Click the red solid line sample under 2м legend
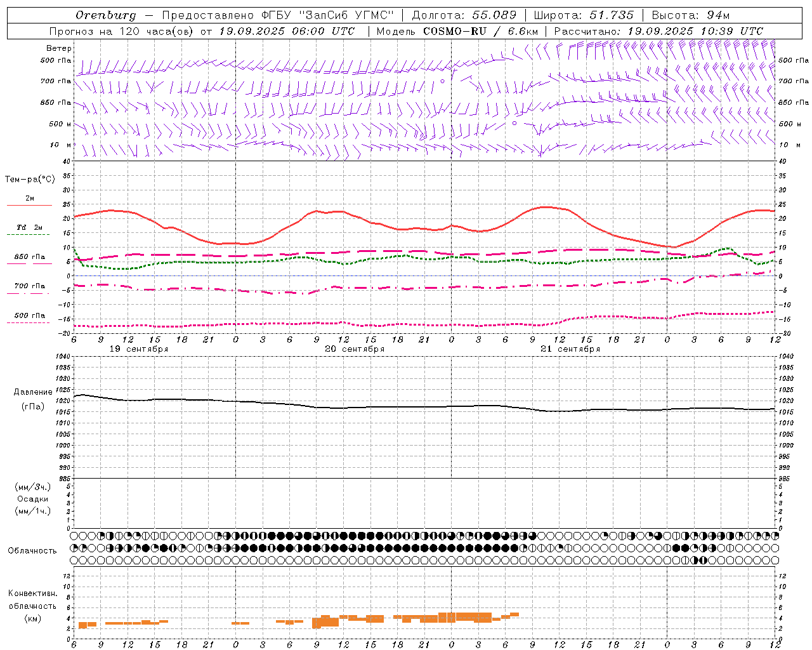 click(x=29, y=206)
